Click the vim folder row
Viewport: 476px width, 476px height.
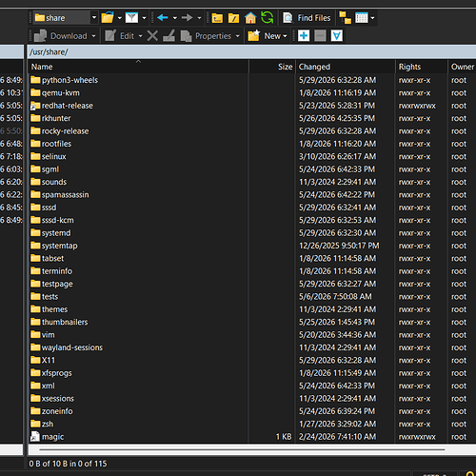point(251,335)
